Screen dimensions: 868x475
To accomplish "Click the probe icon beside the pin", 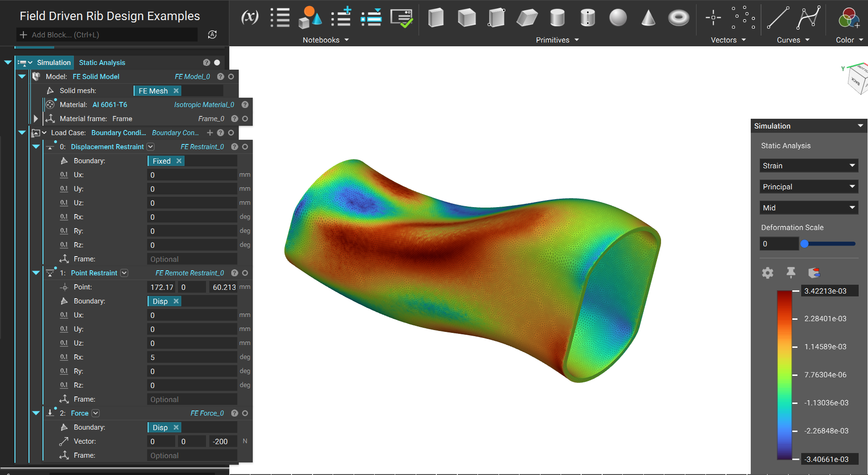I will click(x=814, y=273).
